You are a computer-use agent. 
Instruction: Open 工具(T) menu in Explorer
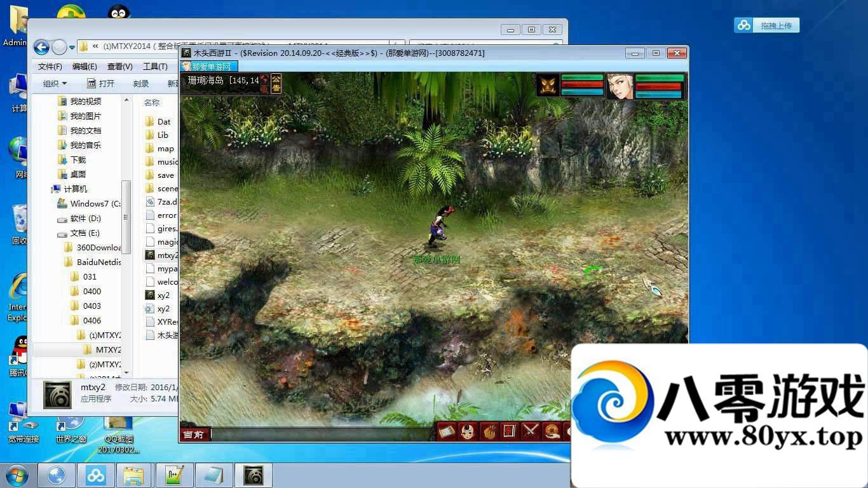[x=155, y=66]
